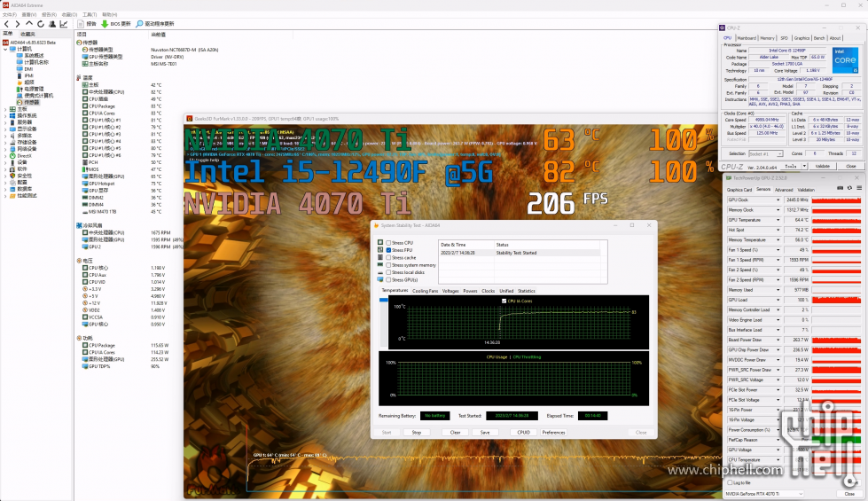
Task: Click Stability Test Started log row
Action: (520, 253)
